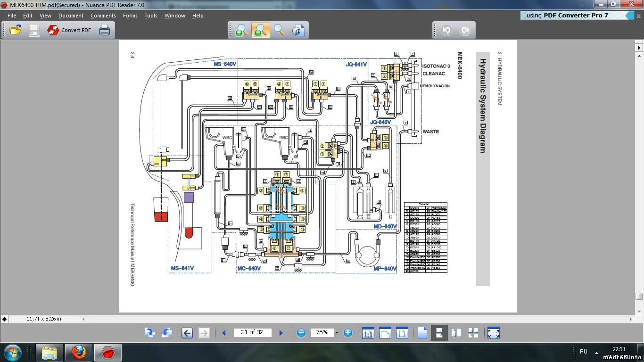Switch to full screen view

click(x=493, y=333)
